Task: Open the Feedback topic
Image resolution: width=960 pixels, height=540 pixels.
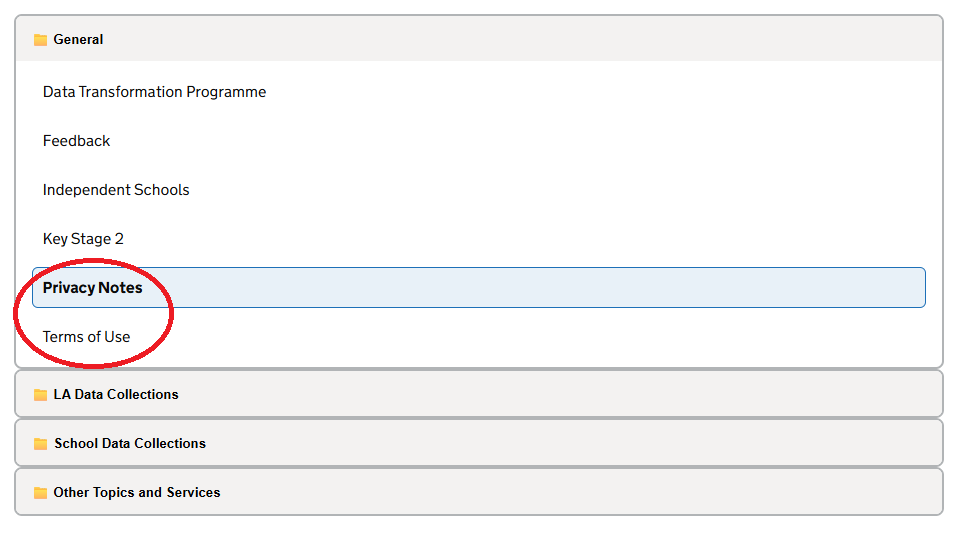Action: point(77,141)
